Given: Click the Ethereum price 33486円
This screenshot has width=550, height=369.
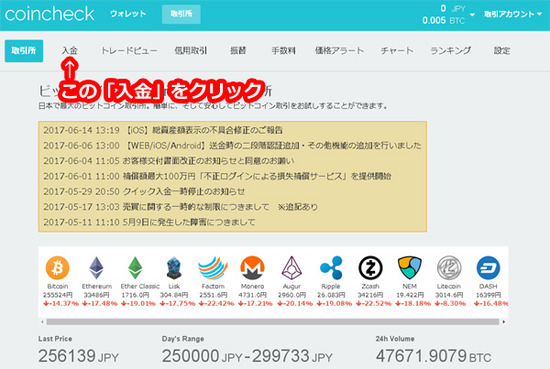Looking at the screenshot, I should pyautogui.click(x=96, y=295).
